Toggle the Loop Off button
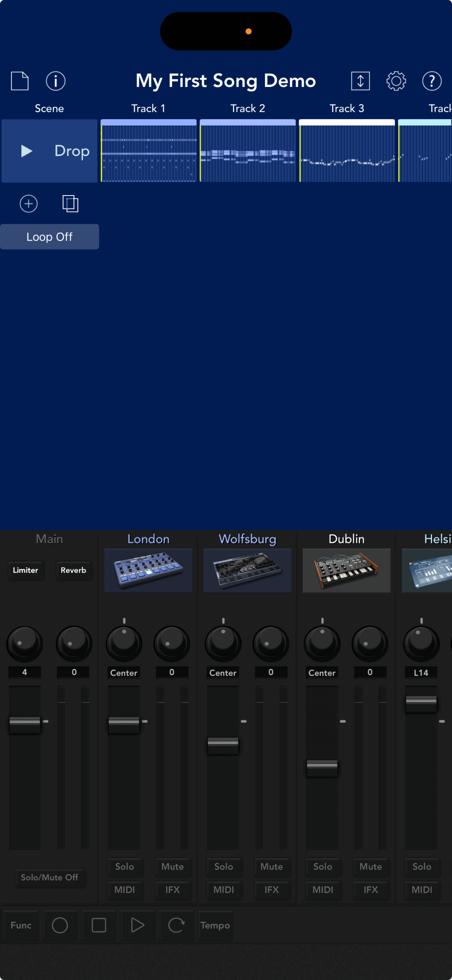452x980 pixels. click(49, 237)
